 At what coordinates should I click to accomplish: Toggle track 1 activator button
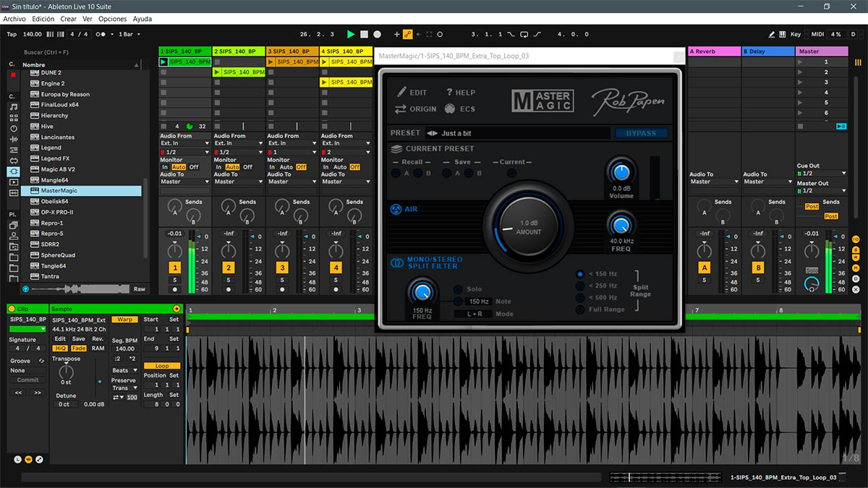point(174,268)
